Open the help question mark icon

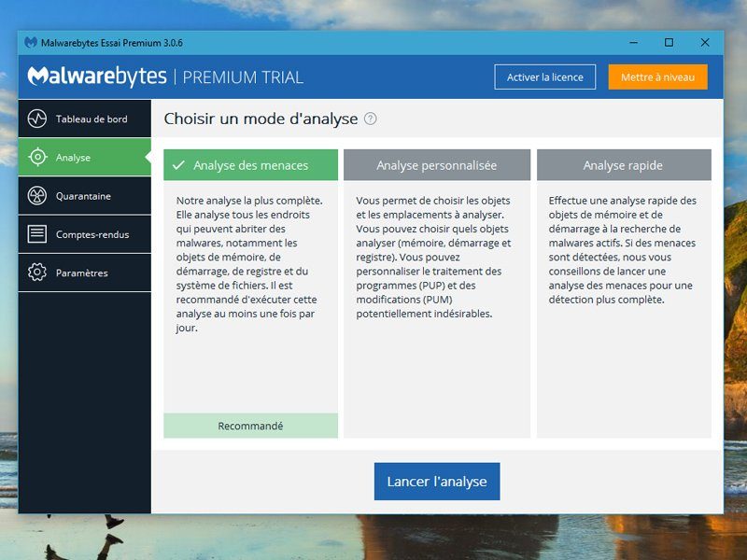click(x=370, y=119)
